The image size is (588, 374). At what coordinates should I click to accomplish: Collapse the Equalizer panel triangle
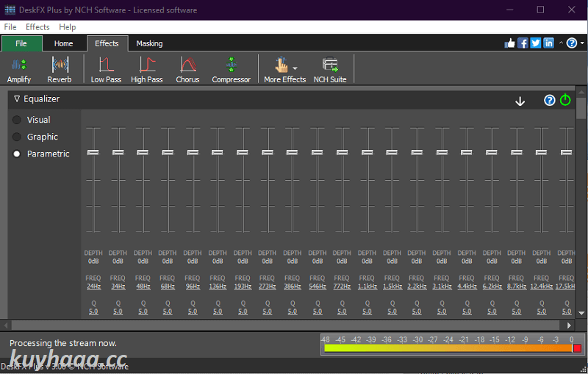tap(16, 99)
